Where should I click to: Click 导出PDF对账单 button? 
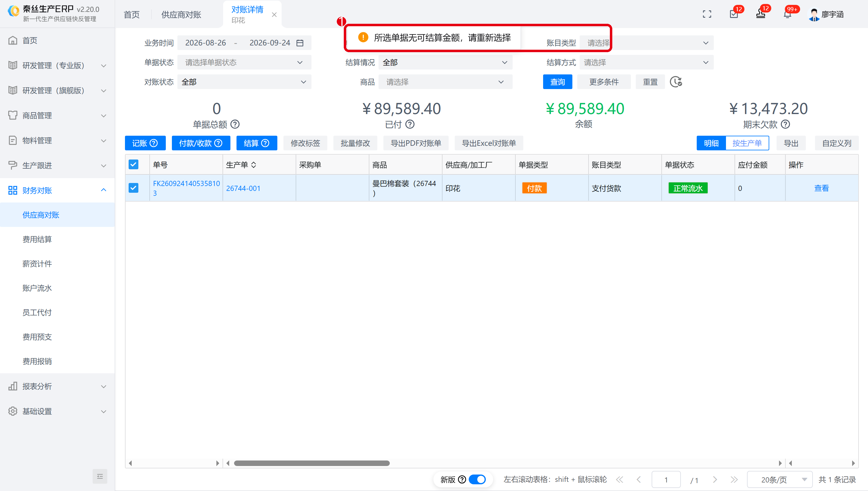click(x=416, y=143)
